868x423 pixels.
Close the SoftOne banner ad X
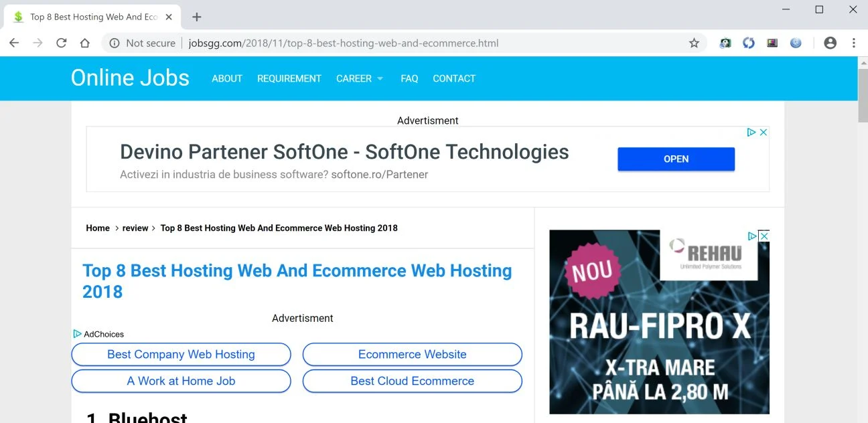click(763, 133)
